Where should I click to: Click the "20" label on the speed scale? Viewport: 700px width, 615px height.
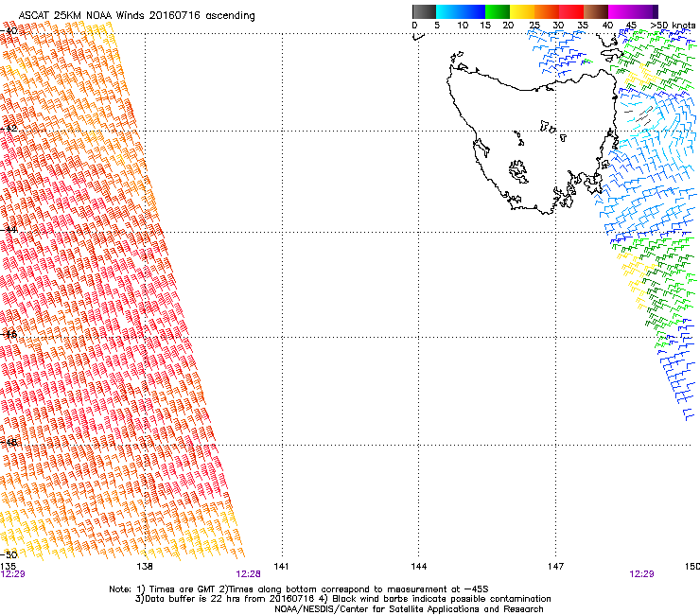[508, 26]
